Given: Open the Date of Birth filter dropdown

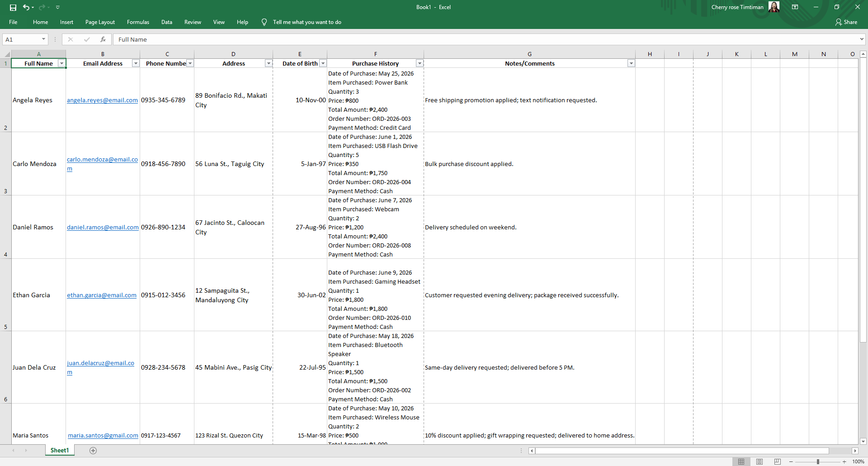Looking at the screenshot, I should click(x=323, y=63).
